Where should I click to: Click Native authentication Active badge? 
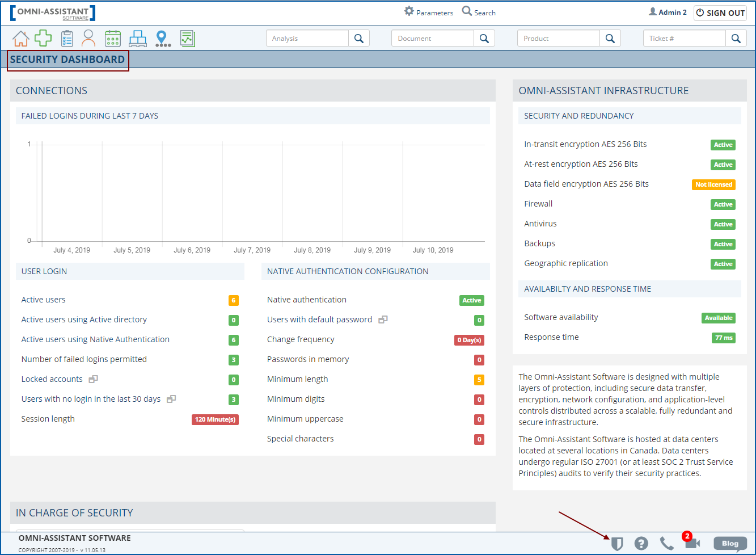[x=472, y=301]
